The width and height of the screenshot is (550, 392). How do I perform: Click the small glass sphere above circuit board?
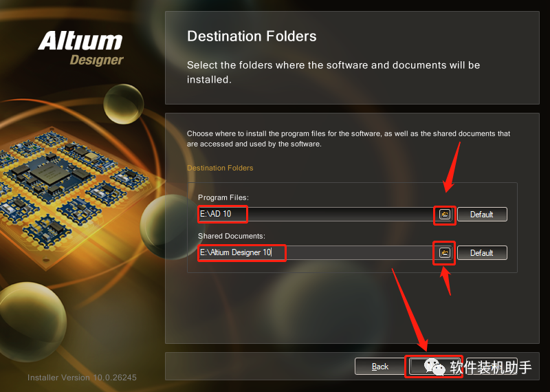(x=124, y=104)
